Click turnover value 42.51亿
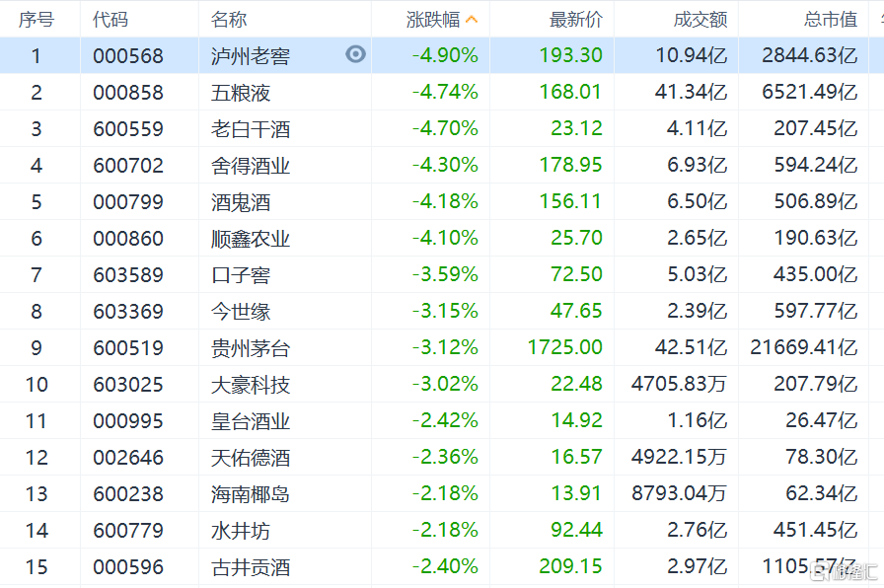The width and height of the screenshot is (884, 588). 692,347
